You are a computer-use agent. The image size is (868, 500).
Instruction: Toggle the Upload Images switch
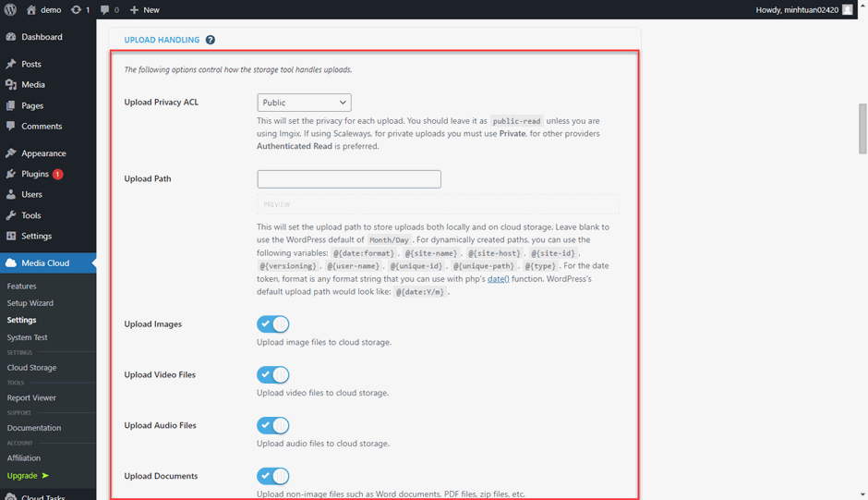pyautogui.click(x=273, y=324)
